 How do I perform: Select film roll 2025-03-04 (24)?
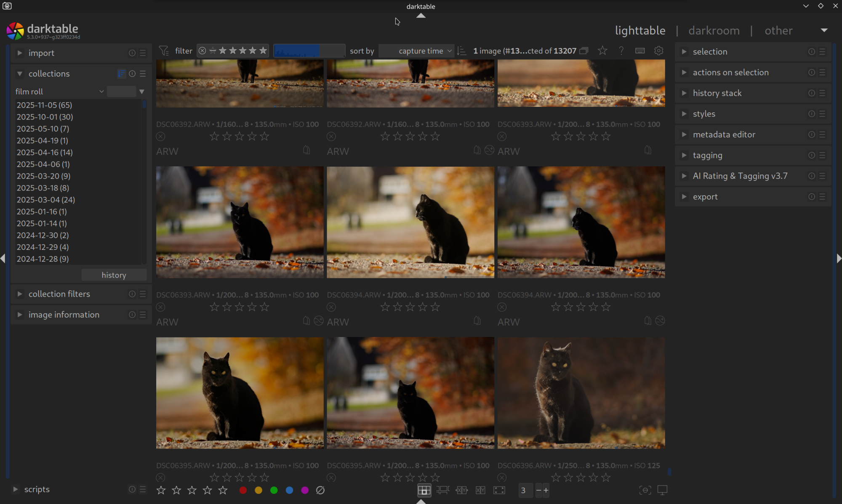(x=46, y=200)
